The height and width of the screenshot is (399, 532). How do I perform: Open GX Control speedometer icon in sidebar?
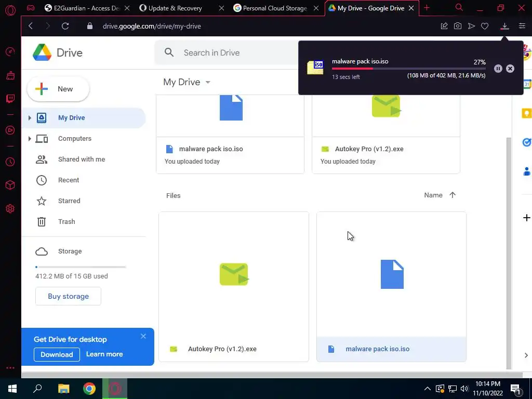click(10, 52)
